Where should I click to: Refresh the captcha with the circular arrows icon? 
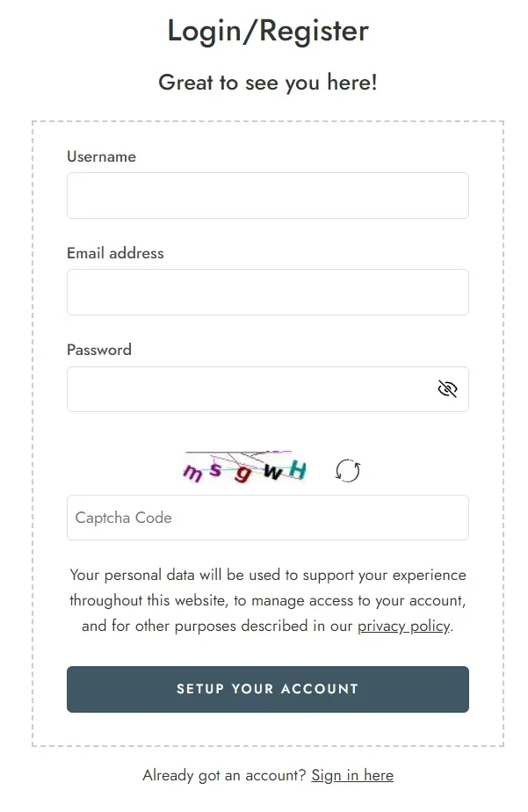348,471
